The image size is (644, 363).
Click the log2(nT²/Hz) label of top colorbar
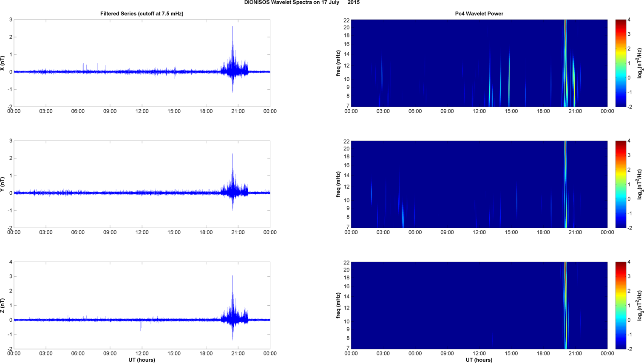(640, 63)
